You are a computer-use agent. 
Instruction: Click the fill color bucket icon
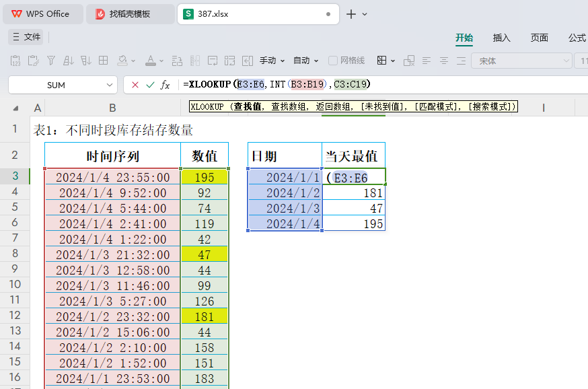click(122, 61)
